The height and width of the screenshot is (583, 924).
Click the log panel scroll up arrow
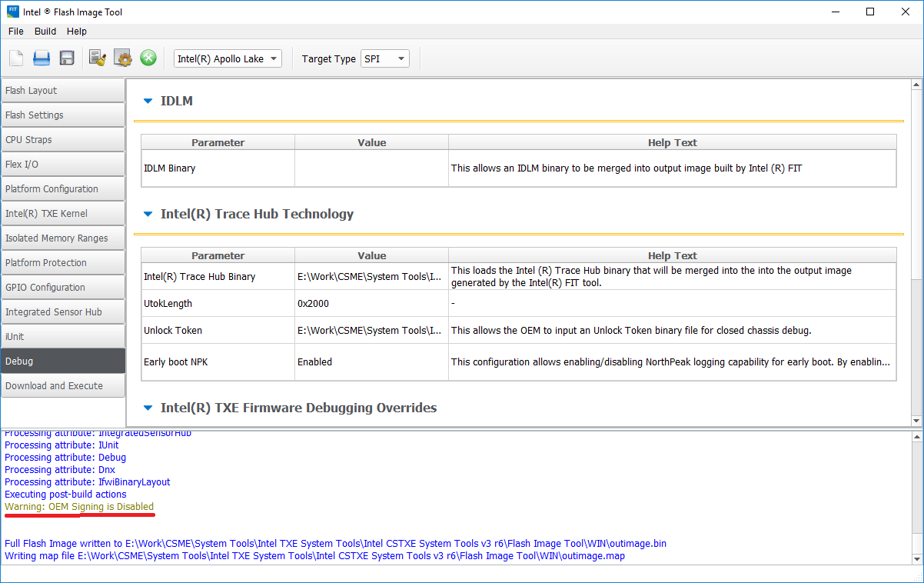(916, 436)
